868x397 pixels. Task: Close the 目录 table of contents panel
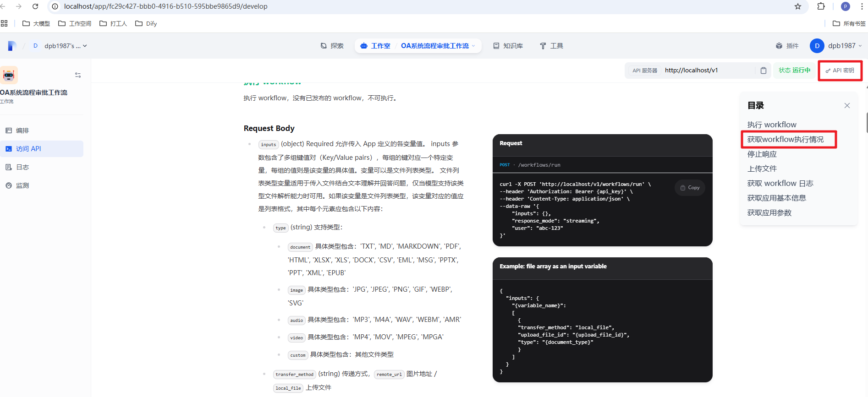847,106
